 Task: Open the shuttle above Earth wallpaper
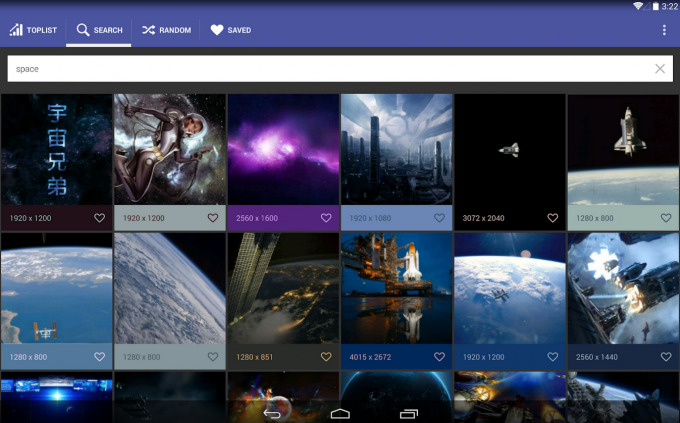(x=623, y=149)
